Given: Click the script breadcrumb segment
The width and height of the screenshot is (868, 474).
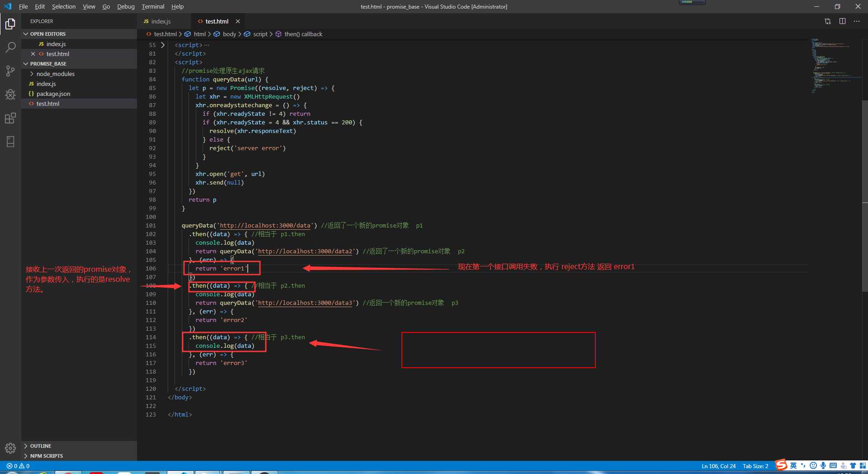Looking at the screenshot, I should click(255, 34).
